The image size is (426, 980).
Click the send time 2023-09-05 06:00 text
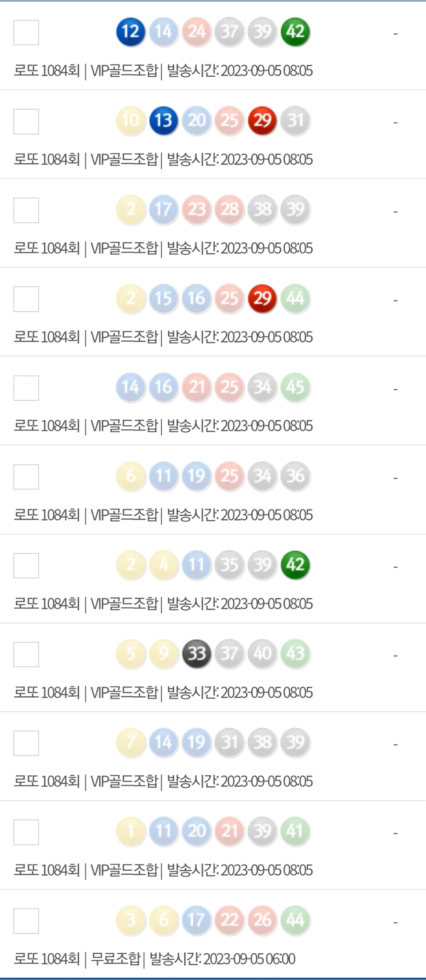point(223,959)
